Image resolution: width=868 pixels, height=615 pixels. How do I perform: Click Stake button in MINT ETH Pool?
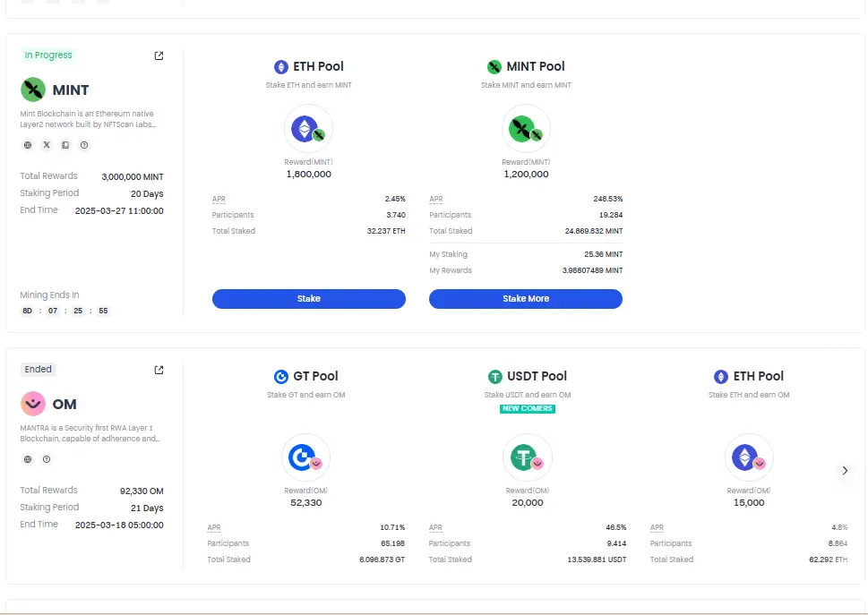(309, 299)
